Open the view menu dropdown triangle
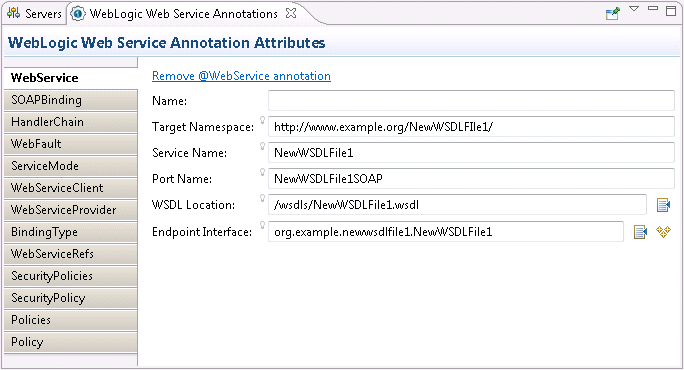The image size is (684, 370). pyautogui.click(x=634, y=9)
